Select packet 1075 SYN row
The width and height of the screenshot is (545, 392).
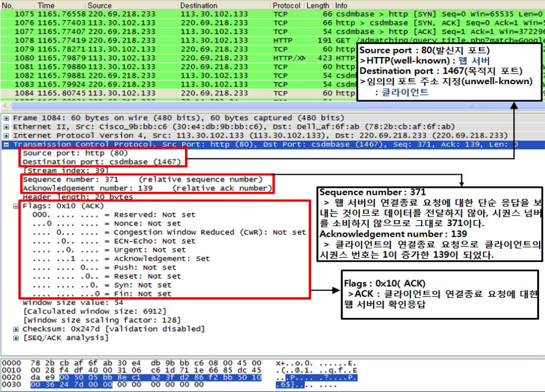tap(272, 14)
